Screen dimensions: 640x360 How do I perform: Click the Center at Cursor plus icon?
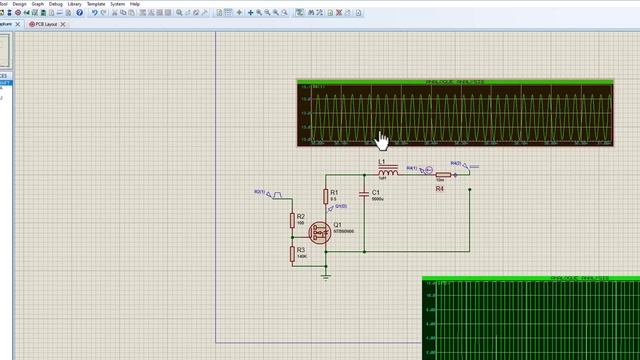click(251, 13)
